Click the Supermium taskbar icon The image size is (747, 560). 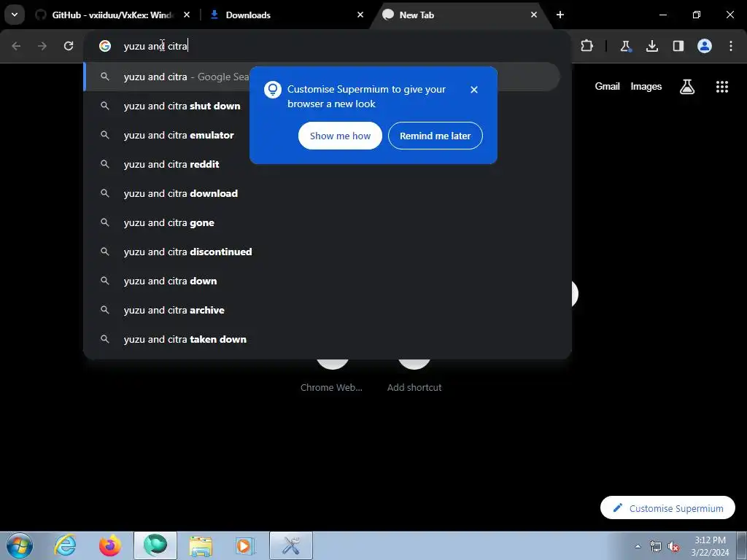[155, 545]
